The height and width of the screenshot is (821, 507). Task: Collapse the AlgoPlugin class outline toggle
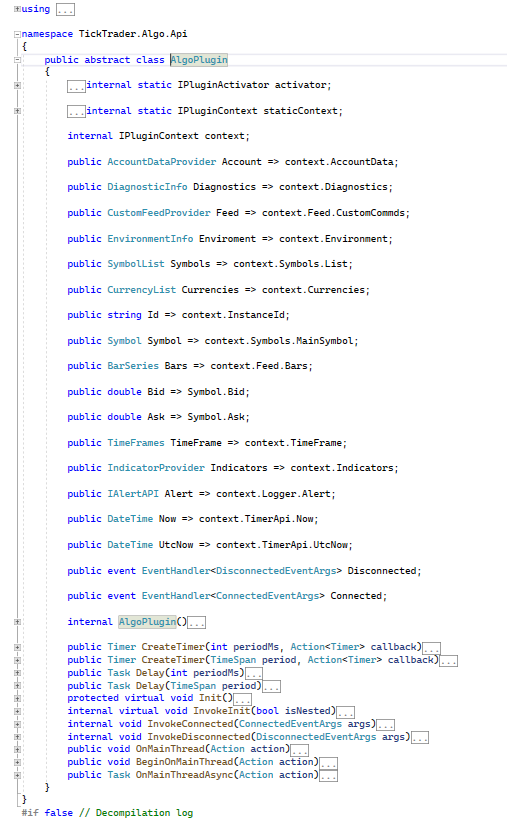point(17,60)
